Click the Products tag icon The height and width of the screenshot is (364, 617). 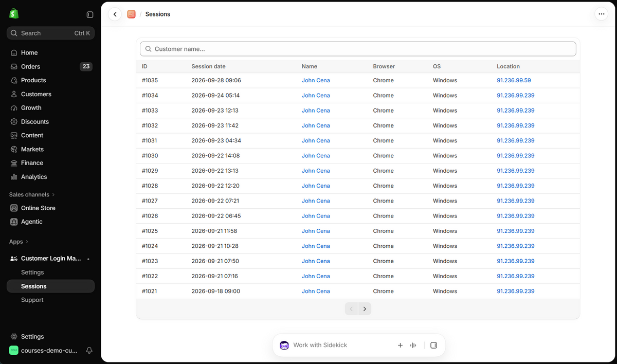14,80
